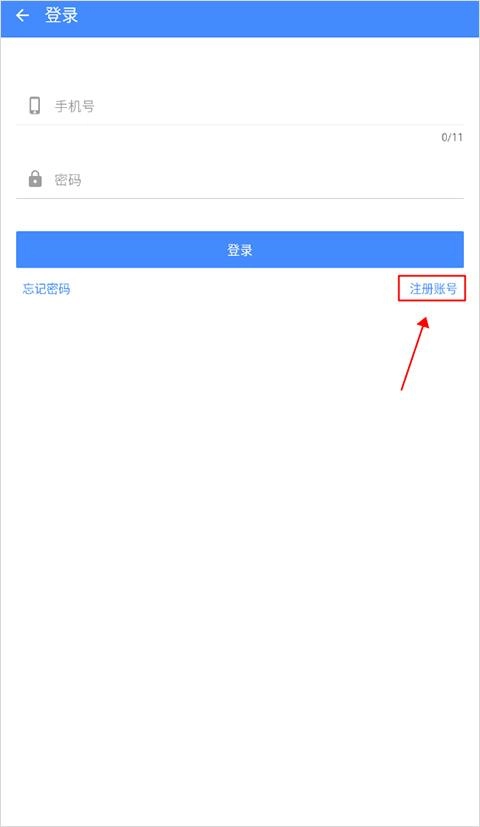
Task: Click the underline beneath the phone field
Action: pyautogui.click(x=240, y=125)
